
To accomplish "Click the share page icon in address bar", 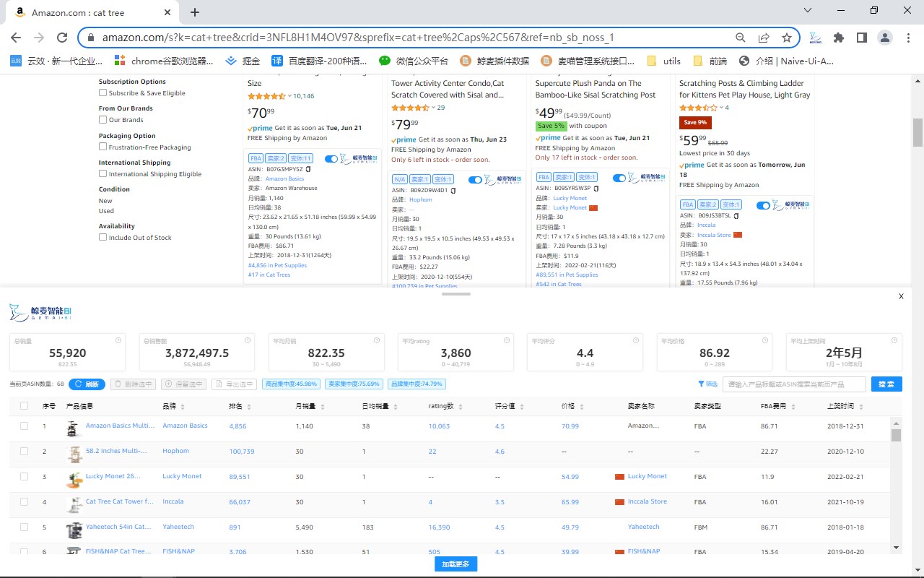I will [764, 38].
